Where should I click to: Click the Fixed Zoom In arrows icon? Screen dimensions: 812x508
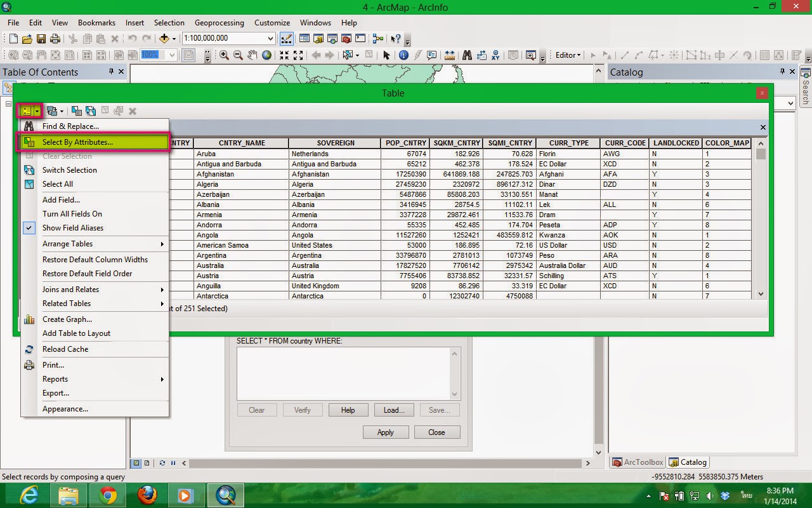(x=284, y=55)
